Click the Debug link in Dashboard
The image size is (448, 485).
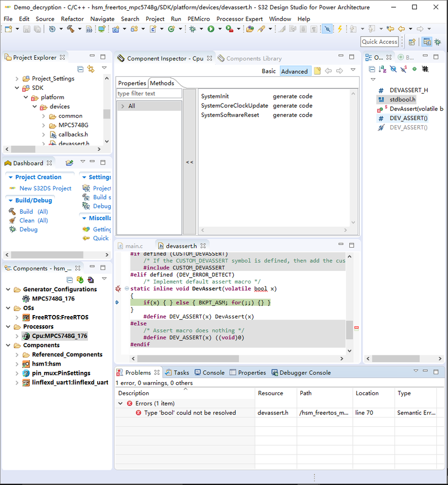click(29, 230)
